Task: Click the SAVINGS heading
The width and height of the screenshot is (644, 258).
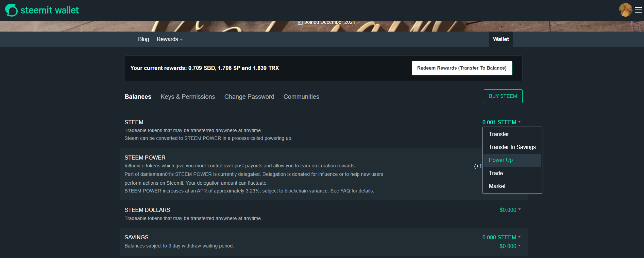Action: tap(136, 238)
